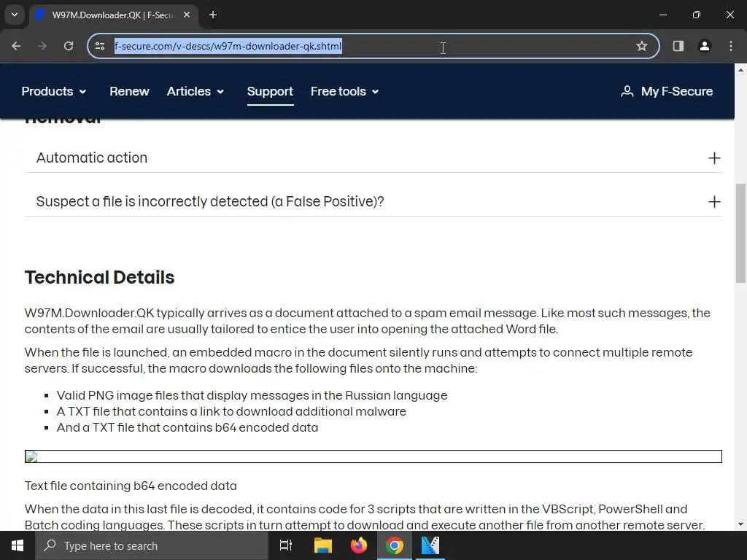Open the Renew page link
This screenshot has width=747, height=560.
click(x=129, y=91)
